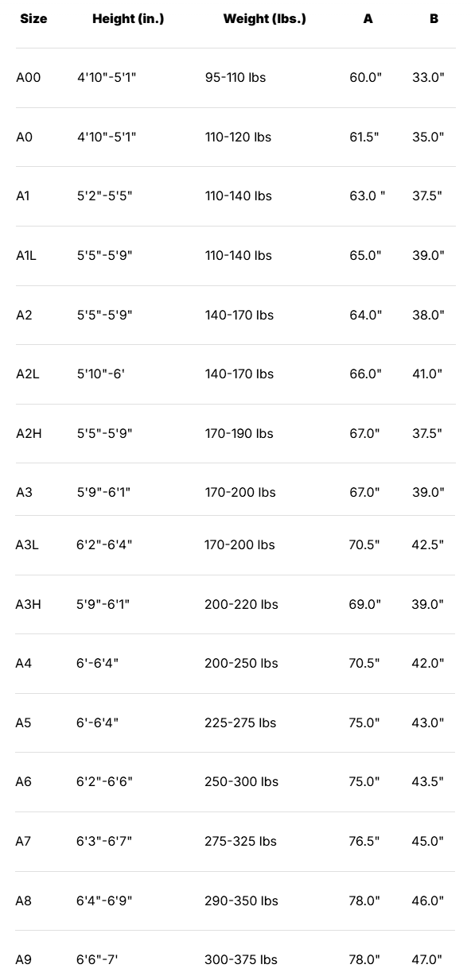Click the 76.5" A measurement value
The image size is (471, 980).
364,841
